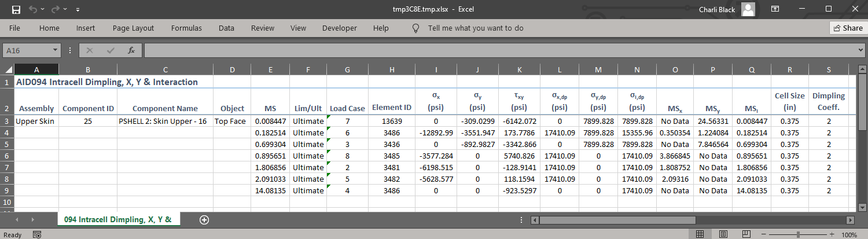This screenshot has height=239, width=868.
Task: Select cell 'PSHELL 2: Skin Upper - 16'
Action: (x=165, y=121)
